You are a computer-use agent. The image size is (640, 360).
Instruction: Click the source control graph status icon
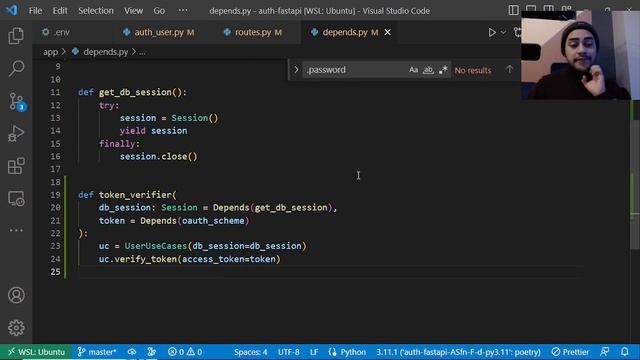[x=152, y=352]
